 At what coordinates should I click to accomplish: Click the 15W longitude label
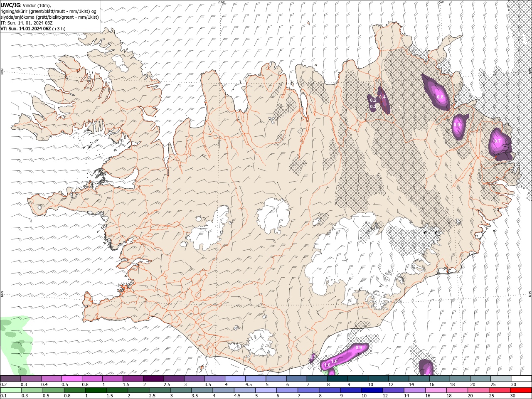click(x=440, y=2)
